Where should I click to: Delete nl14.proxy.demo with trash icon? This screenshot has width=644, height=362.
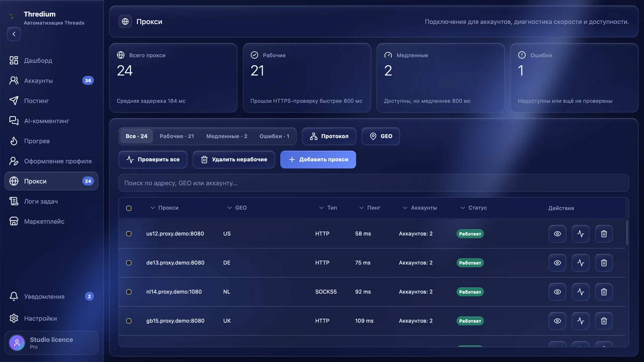tap(604, 292)
